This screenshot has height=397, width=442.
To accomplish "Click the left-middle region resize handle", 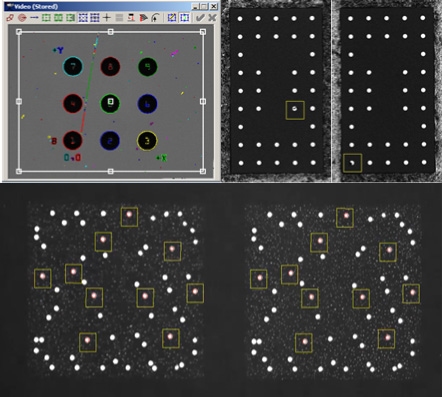I will [x=19, y=101].
